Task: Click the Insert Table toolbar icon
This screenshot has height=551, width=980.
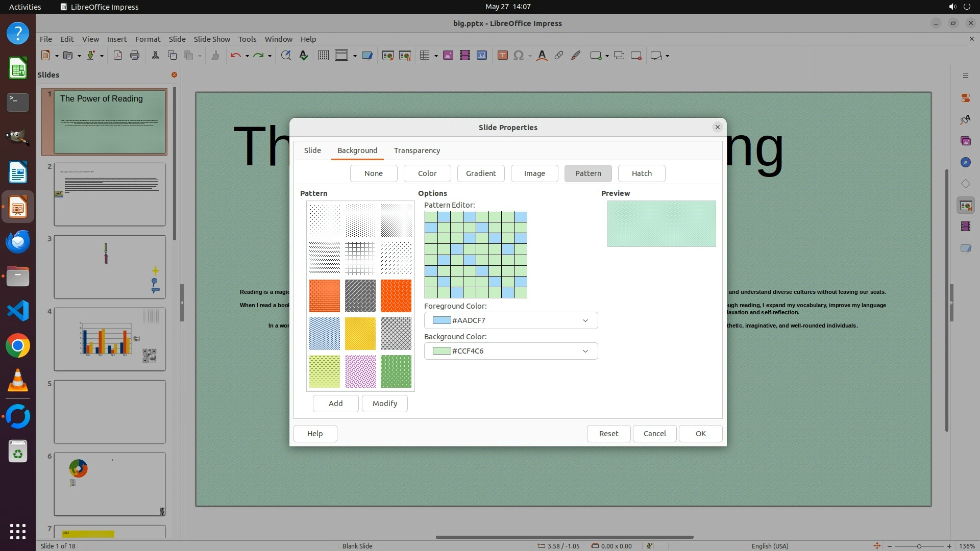Action: pos(424,55)
